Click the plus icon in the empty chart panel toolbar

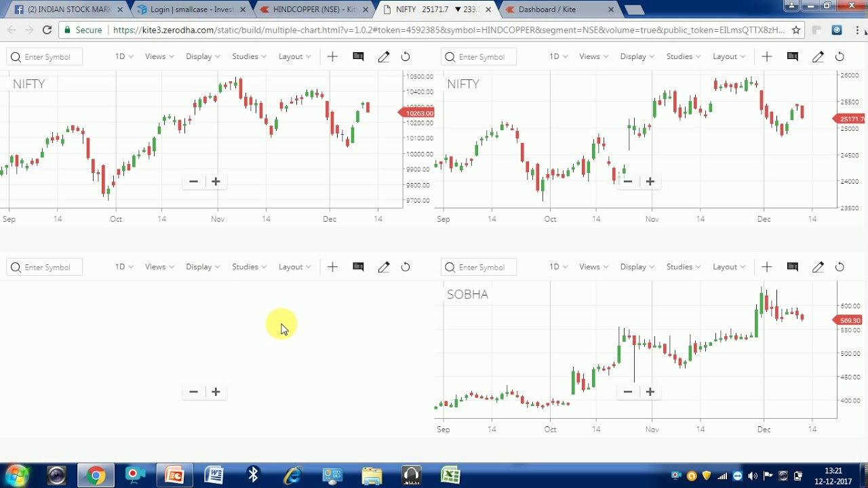332,267
